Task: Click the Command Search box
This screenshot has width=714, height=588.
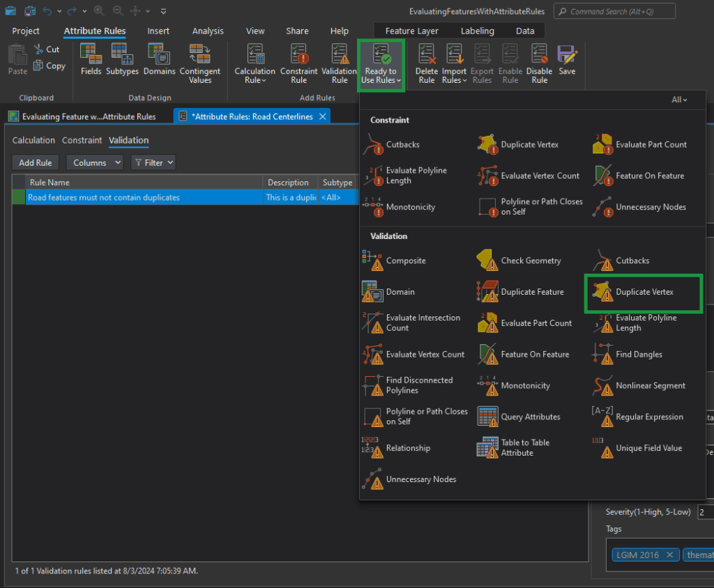Action: coord(614,12)
